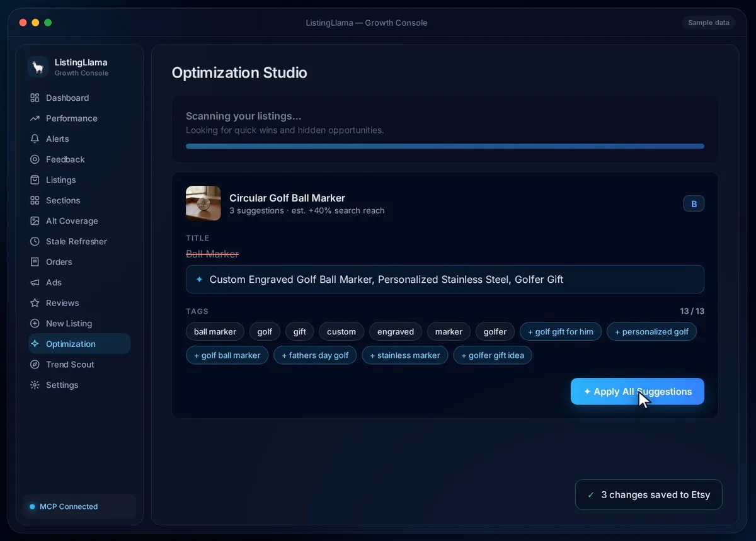Click the suggested title input field
Image resolution: width=756 pixels, height=541 pixels.
tap(445, 279)
